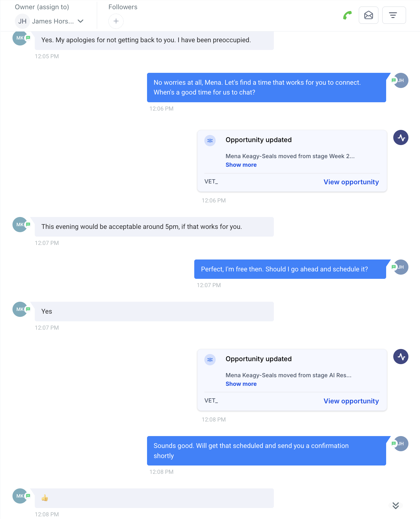Click the green phone call icon
The image size is (420, 519).
click(x=347, y=15)
